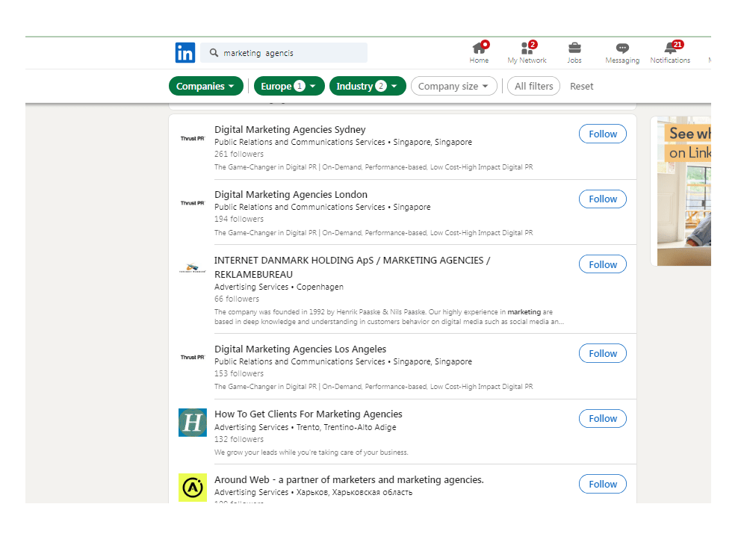Click the marketing agencis search field

284,53
